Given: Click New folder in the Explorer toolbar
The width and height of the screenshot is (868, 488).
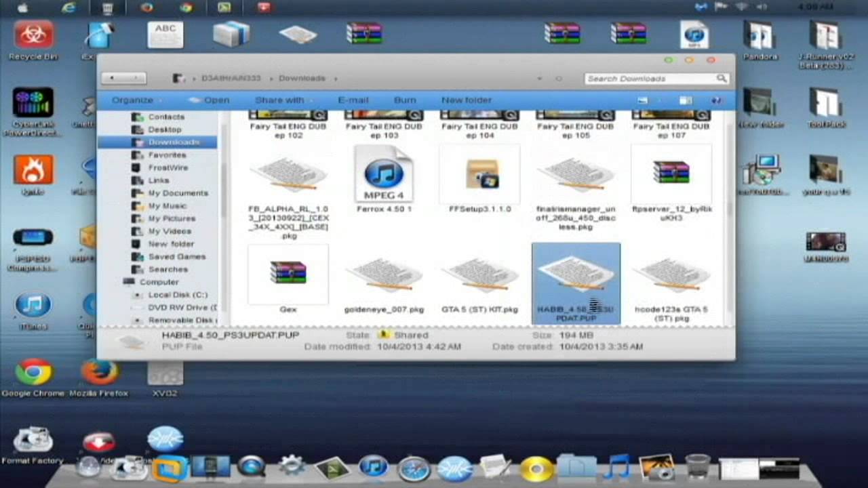Looking at the screenshot, I should [x=467, y=100].
